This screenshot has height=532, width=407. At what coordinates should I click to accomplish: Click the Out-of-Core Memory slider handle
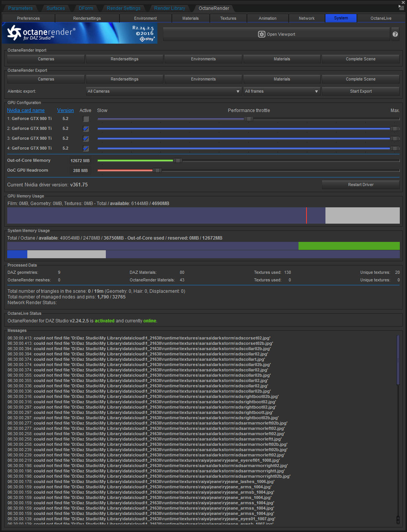coord(178,161)
